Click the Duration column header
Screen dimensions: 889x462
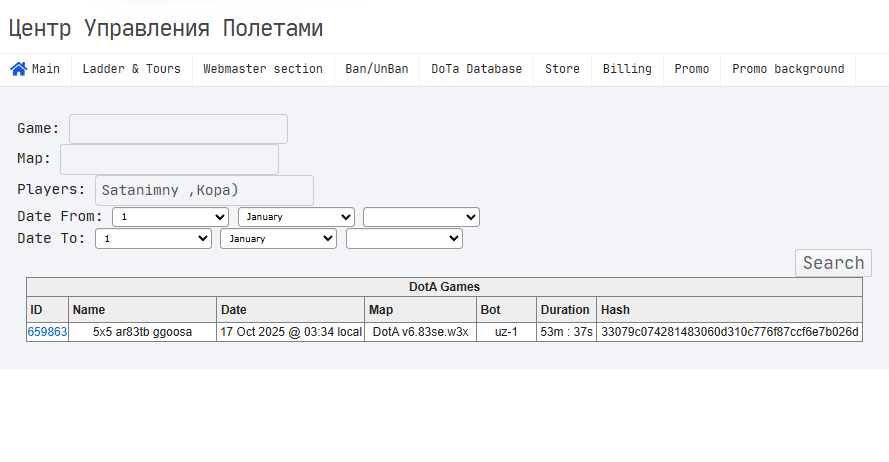click(566, 310)
